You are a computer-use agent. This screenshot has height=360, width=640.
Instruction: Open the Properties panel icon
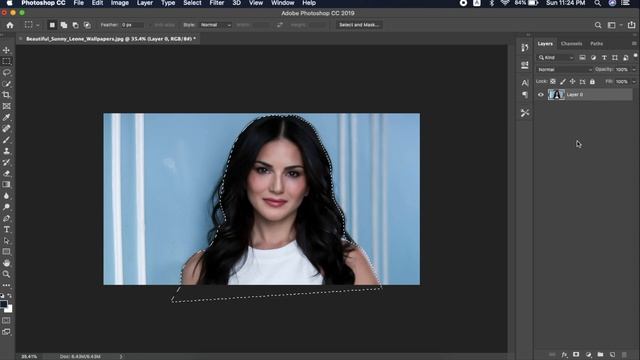pos(524,65)
